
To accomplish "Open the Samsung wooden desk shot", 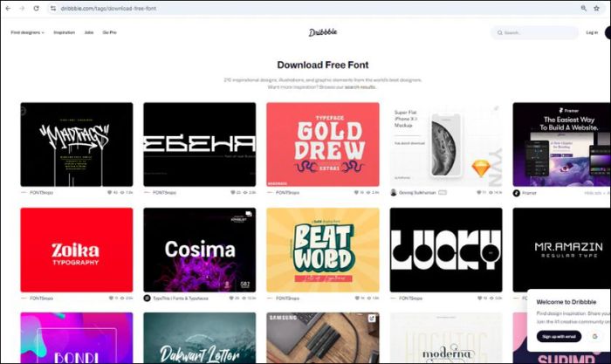I will click(x=323, y=338).
